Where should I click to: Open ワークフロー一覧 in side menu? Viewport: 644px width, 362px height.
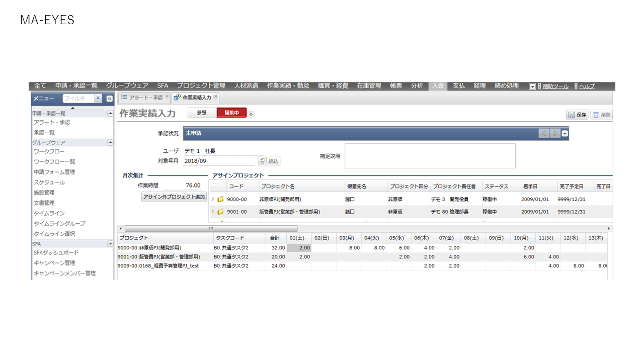coord(54,162)
